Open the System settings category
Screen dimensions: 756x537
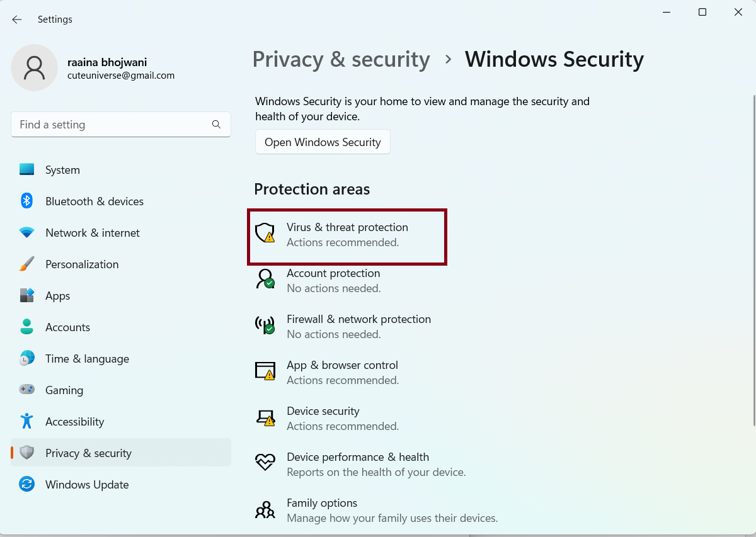click(62, 170)
